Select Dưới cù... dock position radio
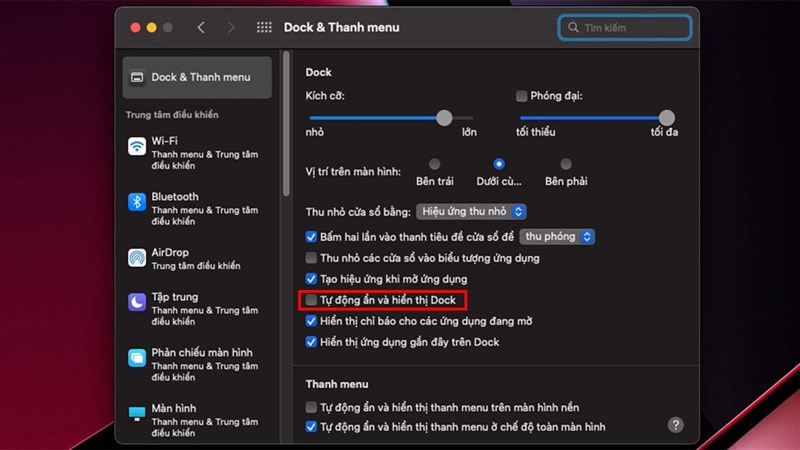 pyautogui.click(x=499, y=164)
